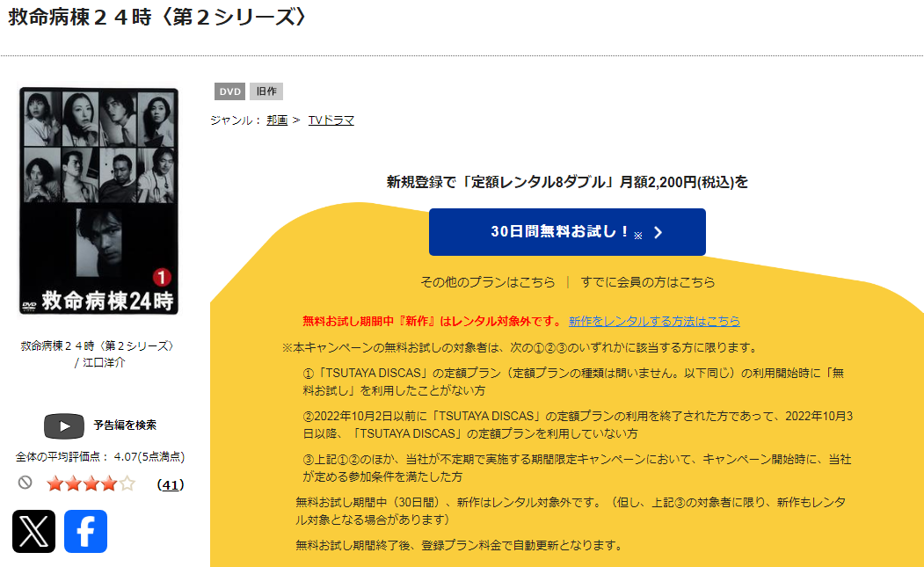Click the DVD format badge
The height and width of the screenshot is (567, 924).
tap(229, 91)
